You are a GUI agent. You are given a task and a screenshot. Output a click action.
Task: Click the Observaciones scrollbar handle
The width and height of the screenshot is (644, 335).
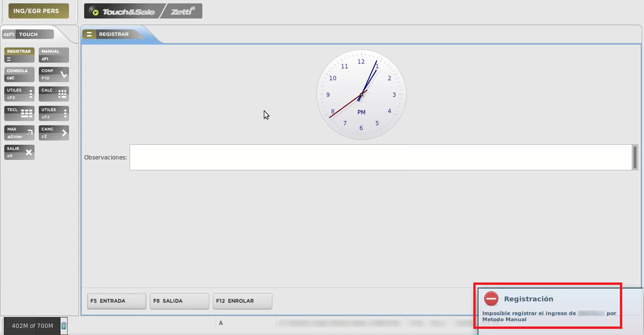pyautogui.click(x=635, y=157)
